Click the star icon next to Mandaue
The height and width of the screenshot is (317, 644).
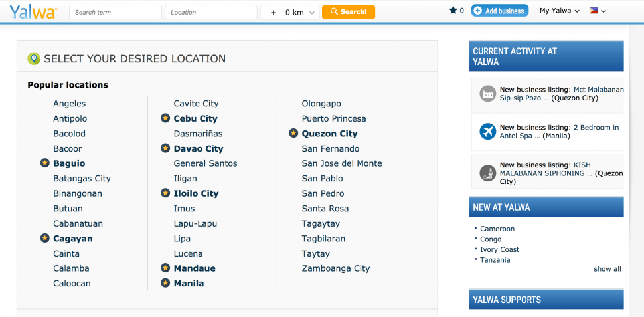tap(165, 268)
